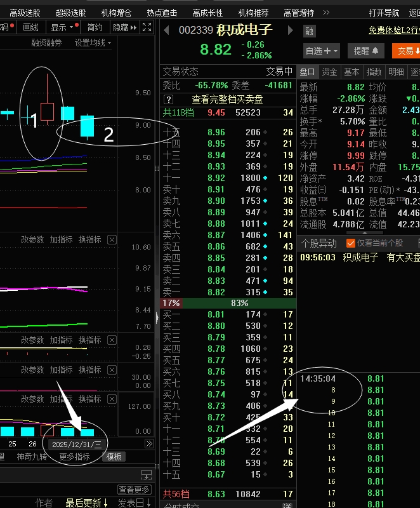Open 高成长性 menu

pyautogui.click(x=207, y=13)
